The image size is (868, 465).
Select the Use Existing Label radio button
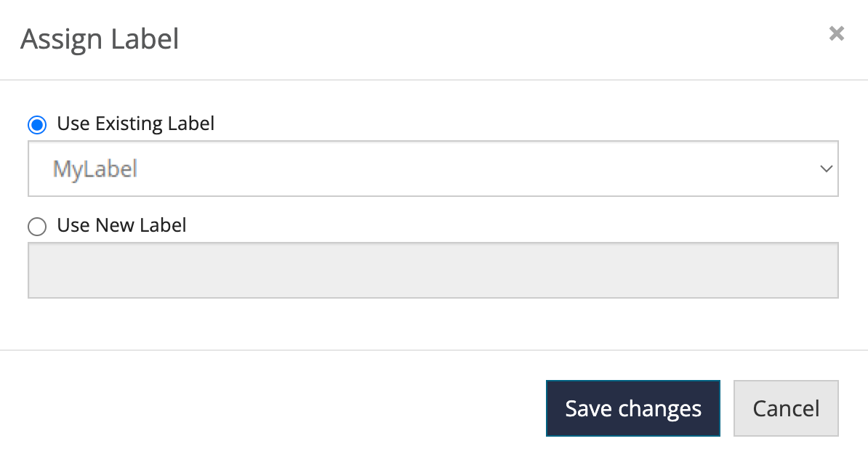36,125
